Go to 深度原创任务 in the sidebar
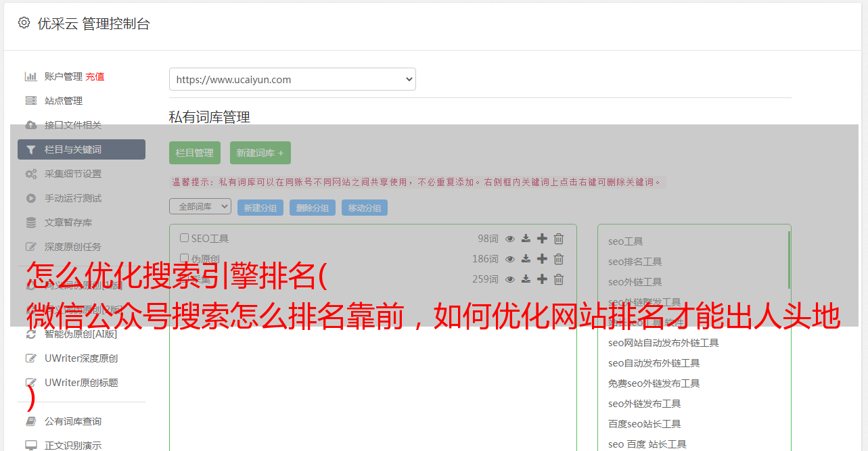 (x=73, y=247)
